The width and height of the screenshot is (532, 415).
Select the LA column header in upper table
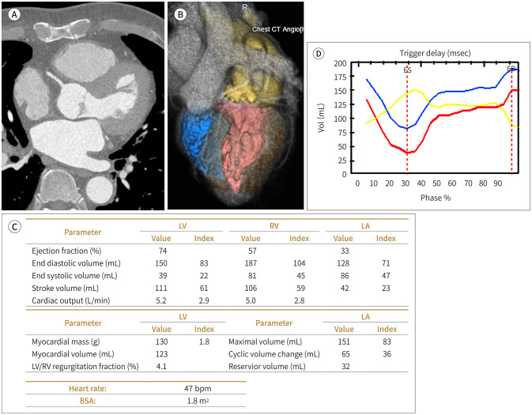tap(365, 226)
